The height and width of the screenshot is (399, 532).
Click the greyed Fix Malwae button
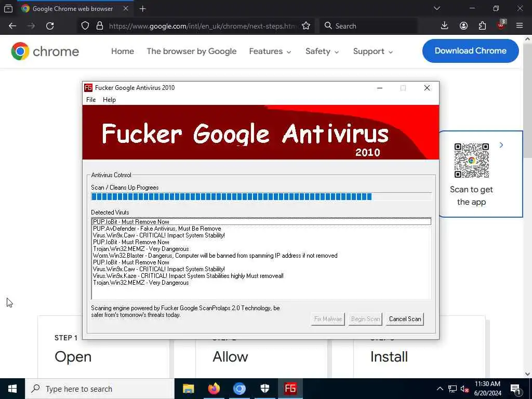click(x=328, y=319)
